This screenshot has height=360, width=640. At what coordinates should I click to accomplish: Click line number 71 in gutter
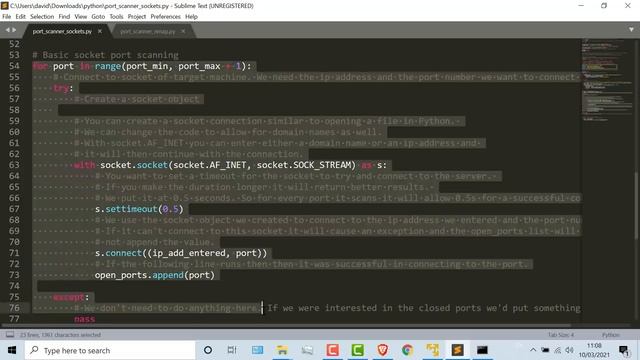click(x=14, y=253)
